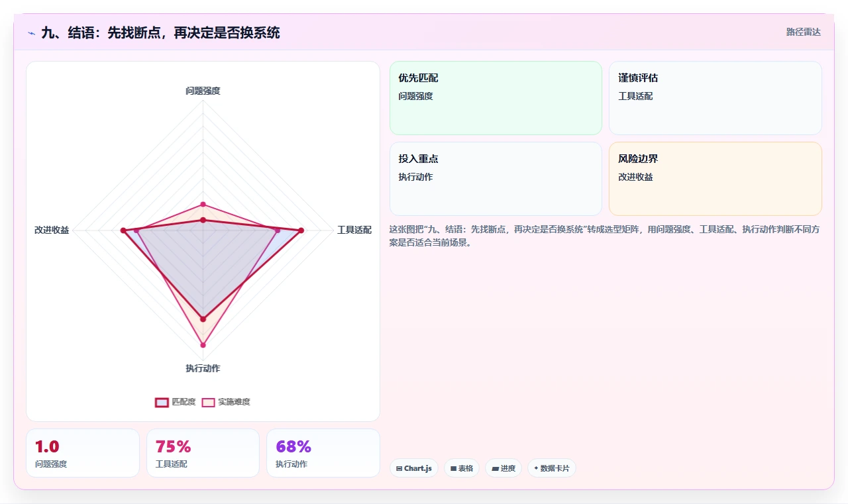Click 匹配度 data point on 执行动作 axis
The width and height of the screenshot is (848, 504).
[x=203, y=319]
